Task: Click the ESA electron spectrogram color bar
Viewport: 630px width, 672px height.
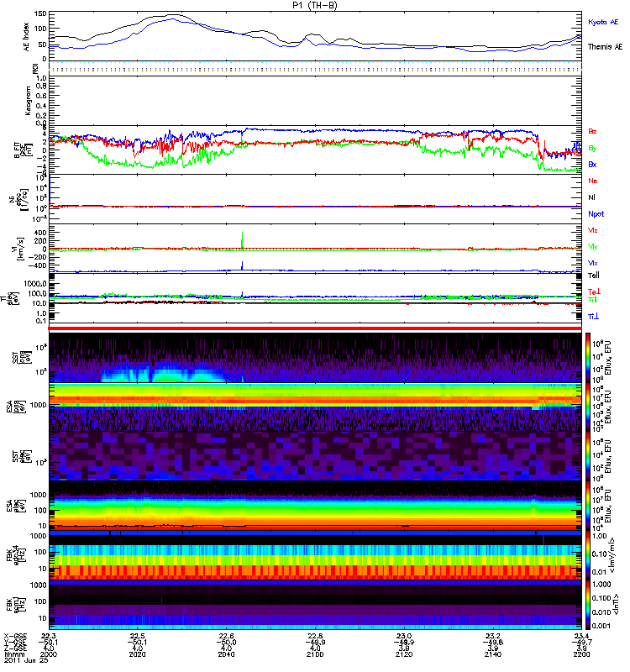Action: click(x=588, y=507)
